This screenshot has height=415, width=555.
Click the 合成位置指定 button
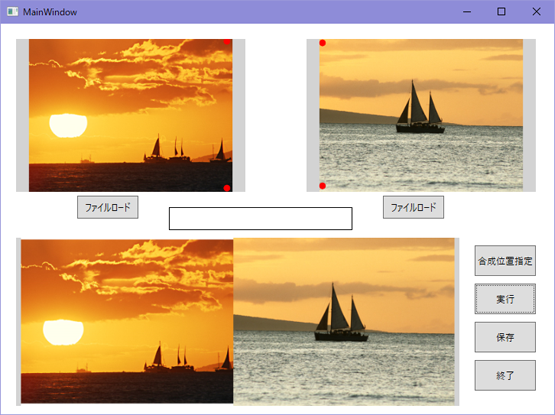[505, 261]
